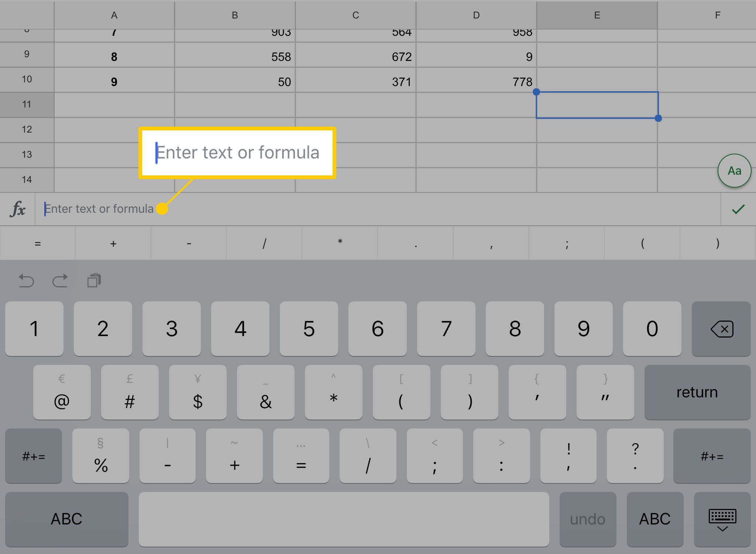Hide keyboard with dismiss key
The height and width of the screenshot is (554, 756).
tap(722, 519)
